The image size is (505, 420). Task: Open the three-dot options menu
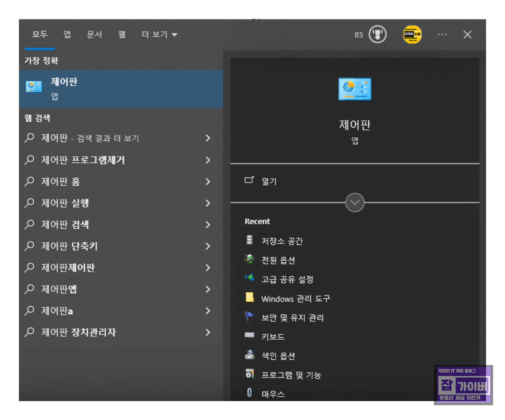click(x=442, y=34)
